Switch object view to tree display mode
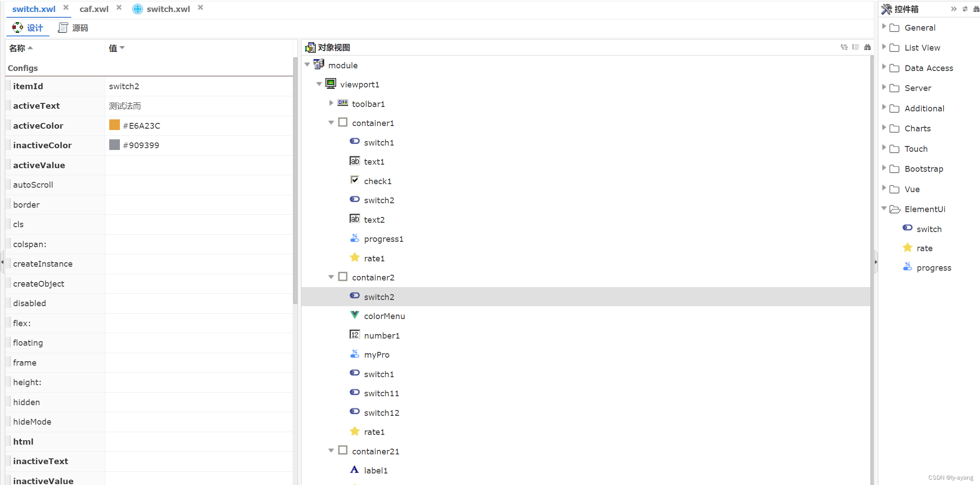Screen dimensions: 980x485 [x=844, y=47]
